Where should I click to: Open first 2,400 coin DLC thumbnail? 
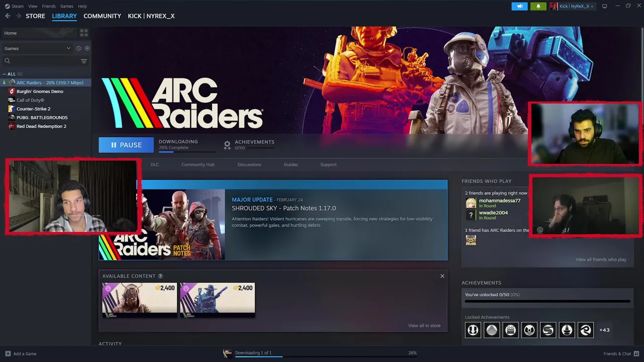tap(139, 300)
